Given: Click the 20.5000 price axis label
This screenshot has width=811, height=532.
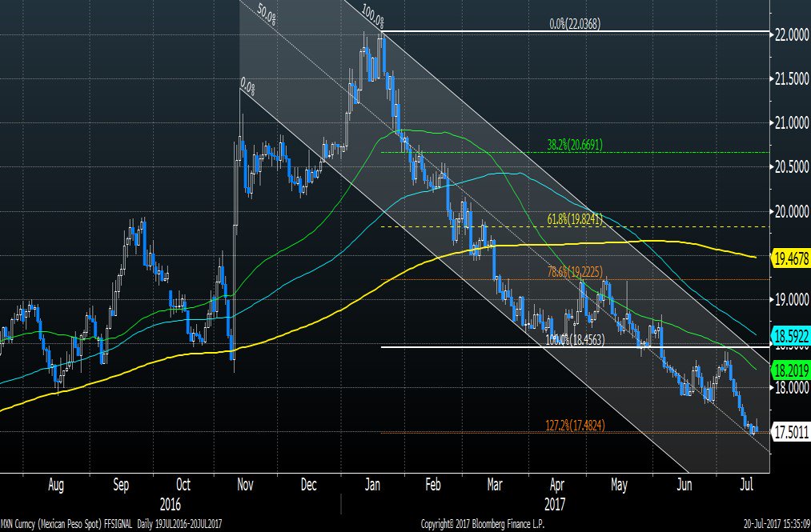Looking at the screenshot, I should (792, 167).
